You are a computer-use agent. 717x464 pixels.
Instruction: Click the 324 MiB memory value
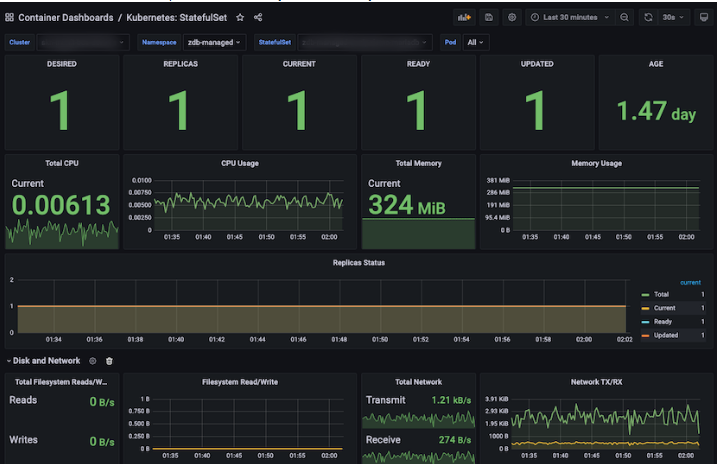407,205
